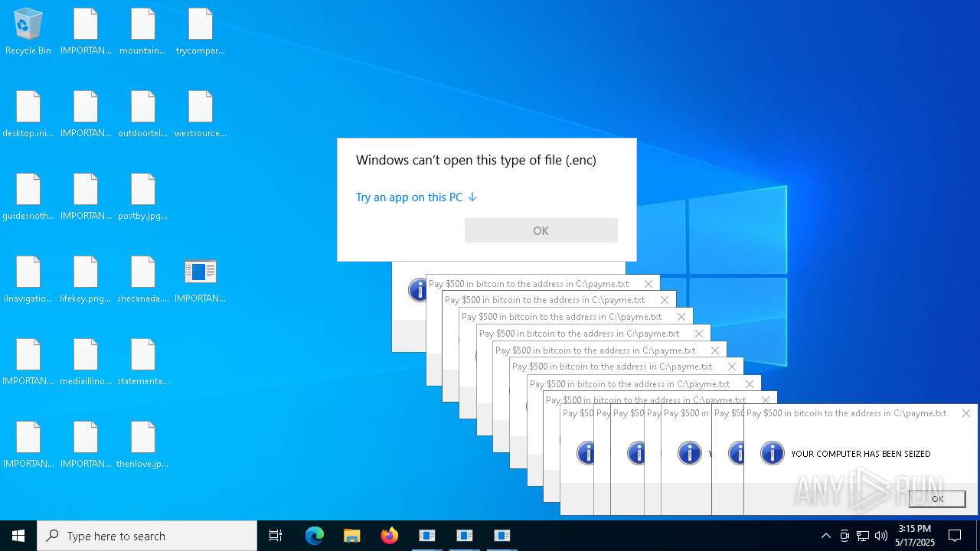Open File Explorer from the taskbar

click(x=352, y=536)
